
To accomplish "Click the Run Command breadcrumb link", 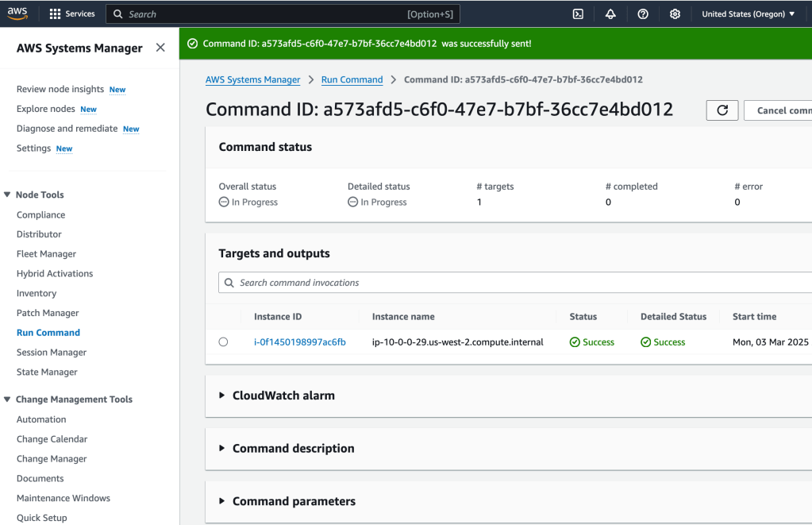I will [x=352, y=79].
